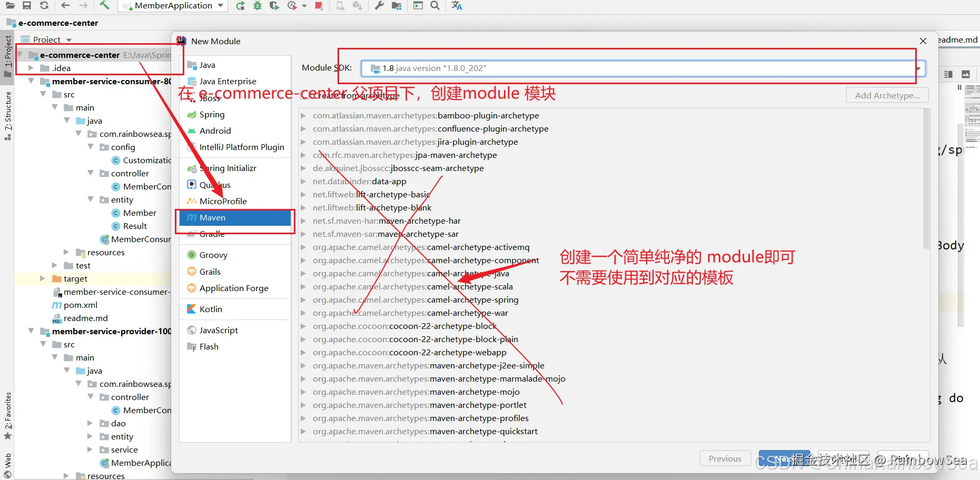This screenshot has height=480, width=980.
Task: Expand the .idea folder in project tree
Action: (x=31, y=68)
